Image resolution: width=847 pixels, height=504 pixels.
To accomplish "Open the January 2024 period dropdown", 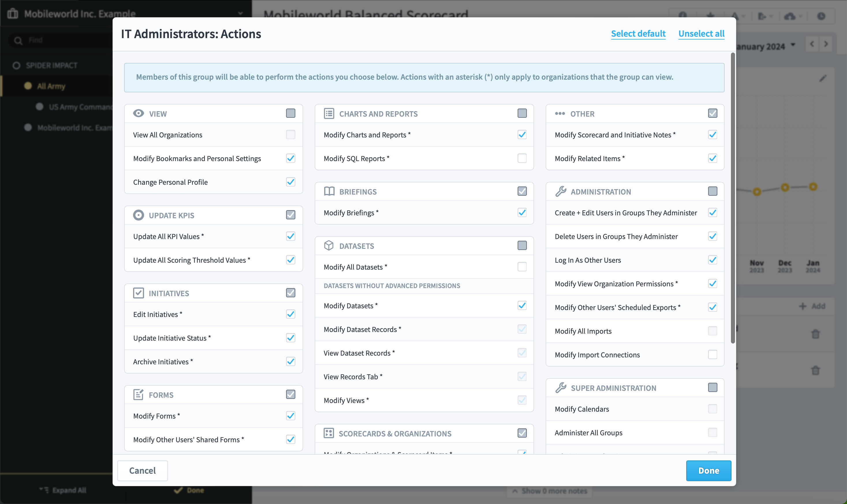I will click(x=766, y=46).
